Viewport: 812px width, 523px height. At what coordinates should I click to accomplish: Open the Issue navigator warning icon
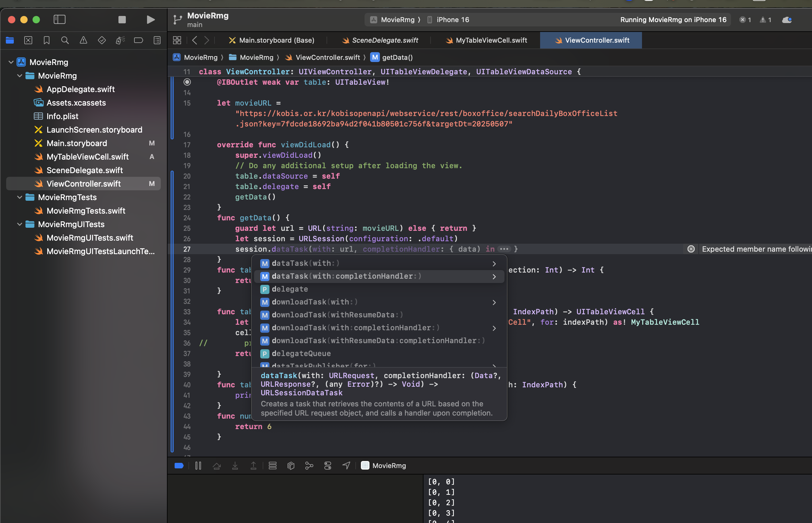click(x=83, y=41)
